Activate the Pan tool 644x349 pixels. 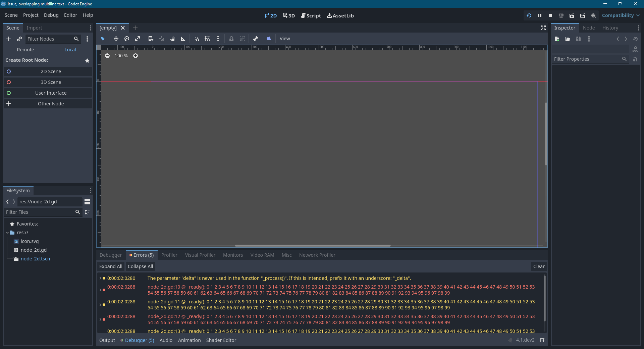172,39
